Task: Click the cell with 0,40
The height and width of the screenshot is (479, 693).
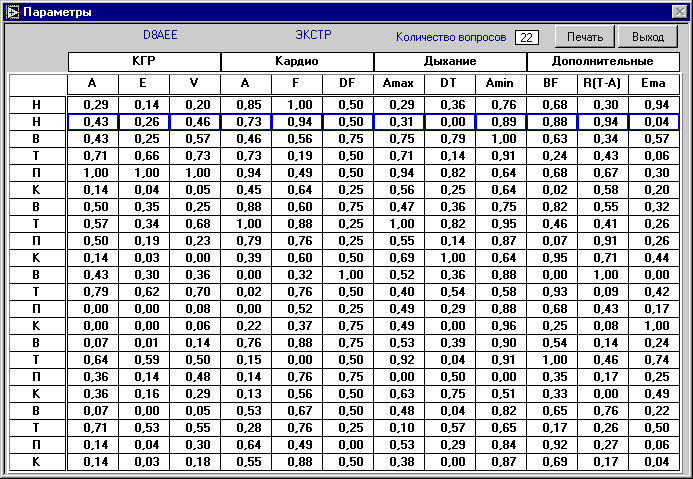Action: click(x=399, y=292)
